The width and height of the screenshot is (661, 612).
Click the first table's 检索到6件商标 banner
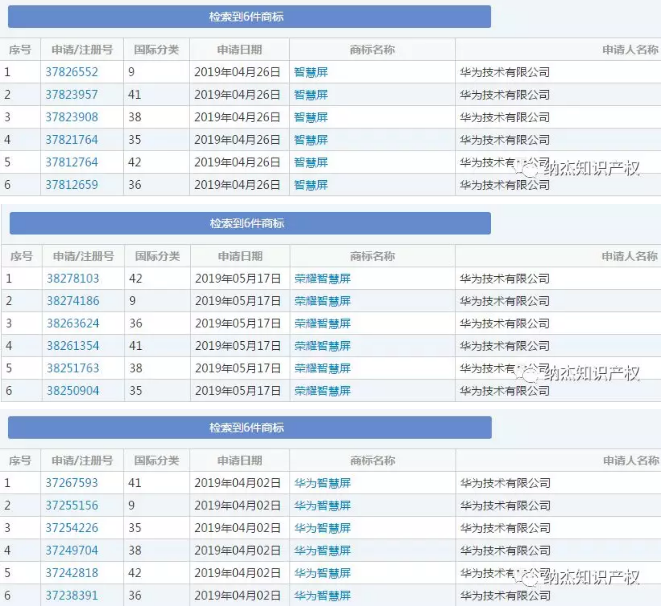(x=249, y=16)
